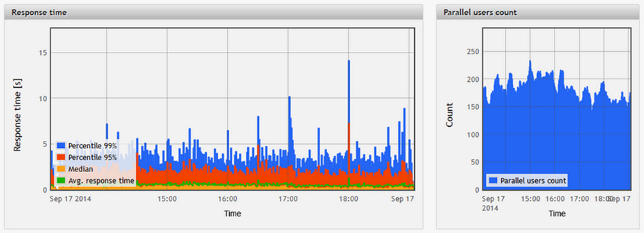Click the 17:00 tick label in Parallel users chart
The height and width of the screenshot is (233, 644).
pos(579,198)
